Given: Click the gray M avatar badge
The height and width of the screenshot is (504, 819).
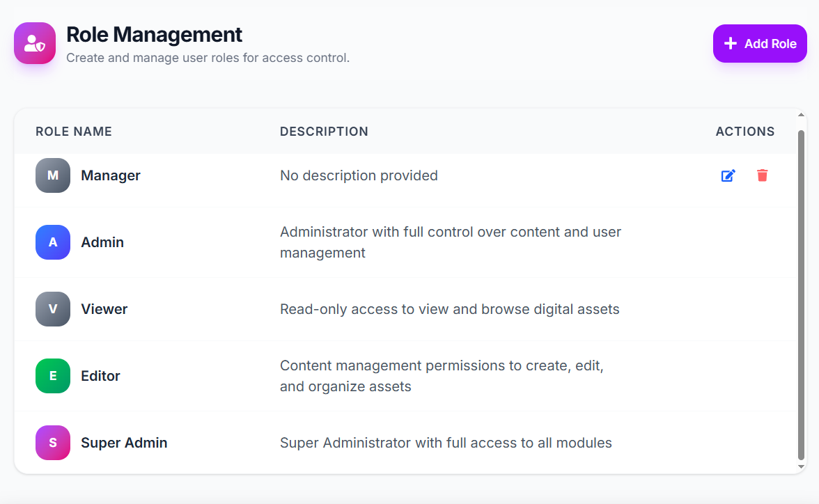Looking at the screenshot, I should pyautogui.click(x=53, y=175).
